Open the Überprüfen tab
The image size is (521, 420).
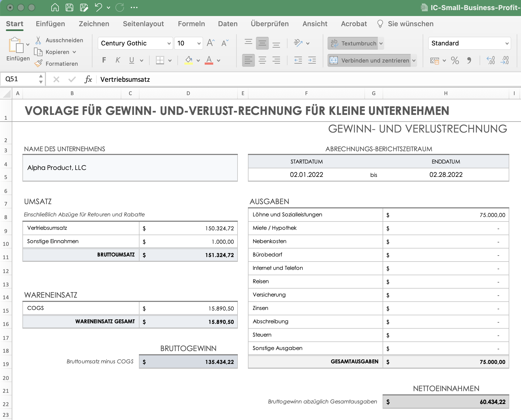tap(270, 24)
